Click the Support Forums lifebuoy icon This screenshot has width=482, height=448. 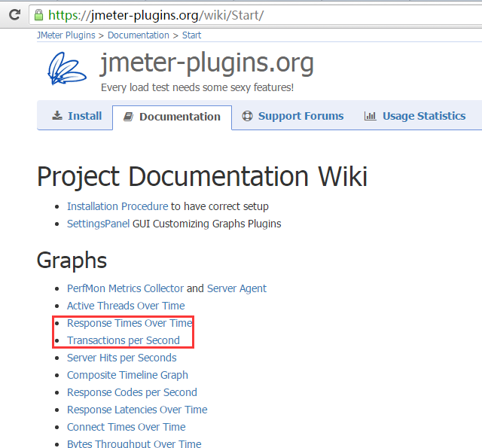pyautogui.click(x=247, y=116)
